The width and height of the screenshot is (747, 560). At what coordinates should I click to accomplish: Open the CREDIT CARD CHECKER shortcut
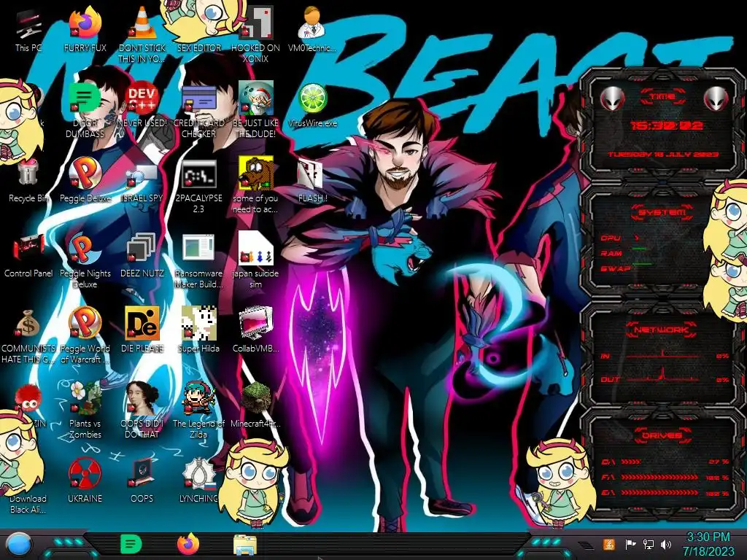[x=198, y=111]
